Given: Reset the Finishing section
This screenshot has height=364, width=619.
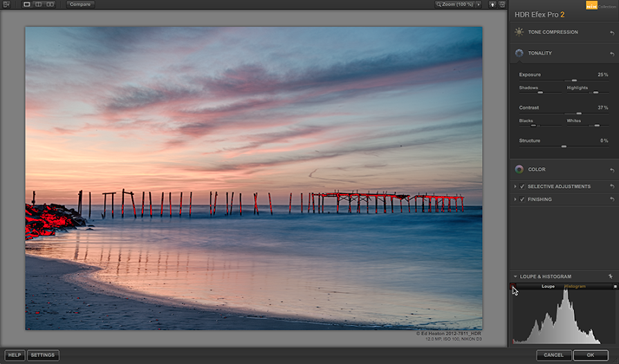Looking at the screenshot, I should click(x=612, y=200).
